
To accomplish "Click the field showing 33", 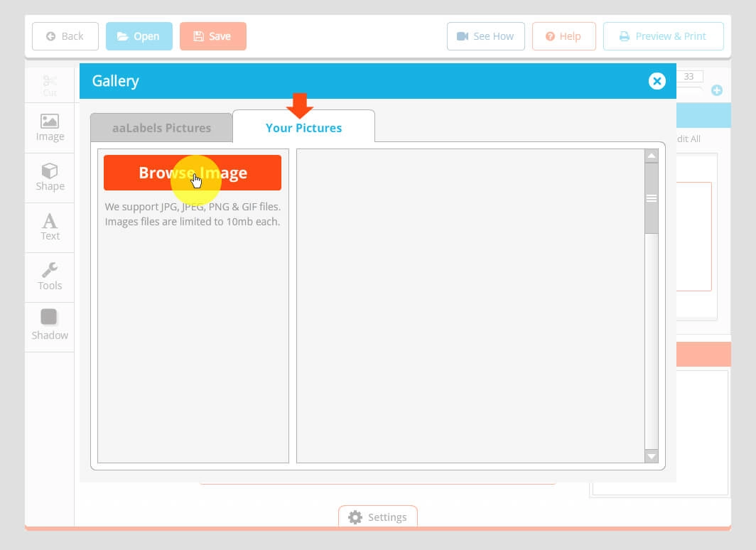I will pos(689,76).
